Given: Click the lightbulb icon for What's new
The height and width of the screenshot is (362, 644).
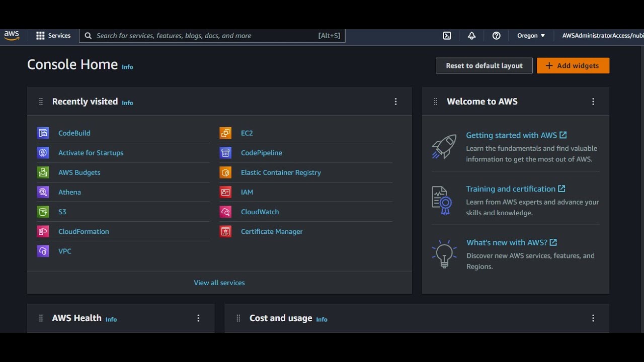Looking at the screenshot, I should [444, 254].
